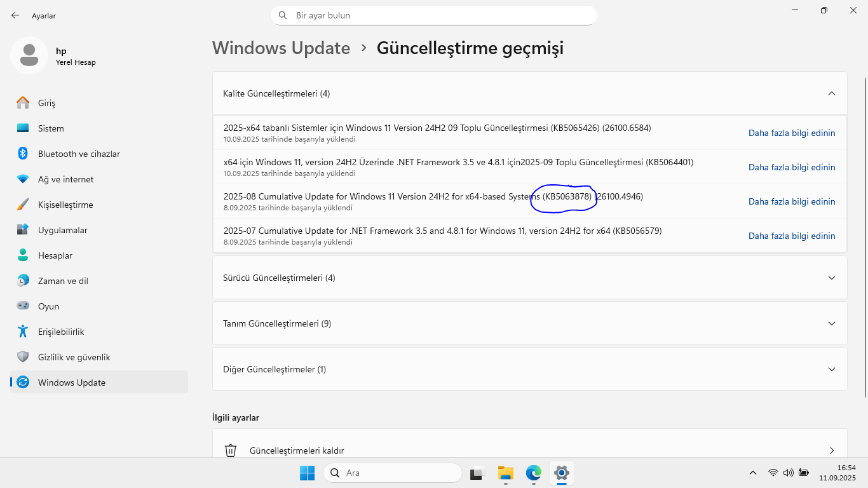Image resolution: width=868 pixels, height=488 pixels.
Task: Collapse Kalite Güncelleştirmeleri section
Action: pos(529,93)
